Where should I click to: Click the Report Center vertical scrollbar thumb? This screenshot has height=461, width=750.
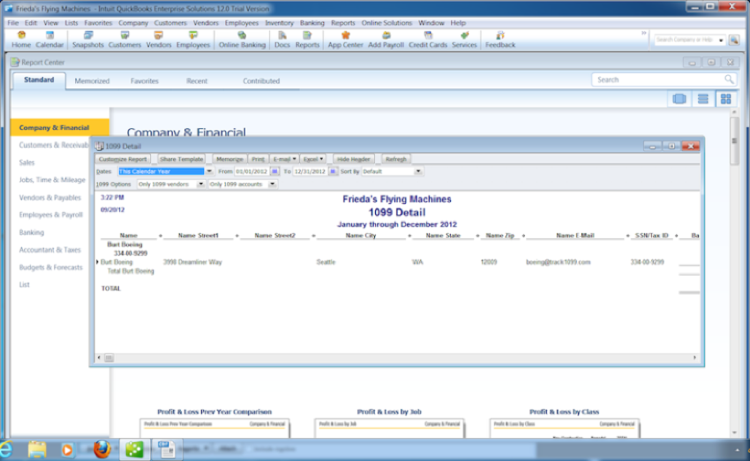[734, 141]
